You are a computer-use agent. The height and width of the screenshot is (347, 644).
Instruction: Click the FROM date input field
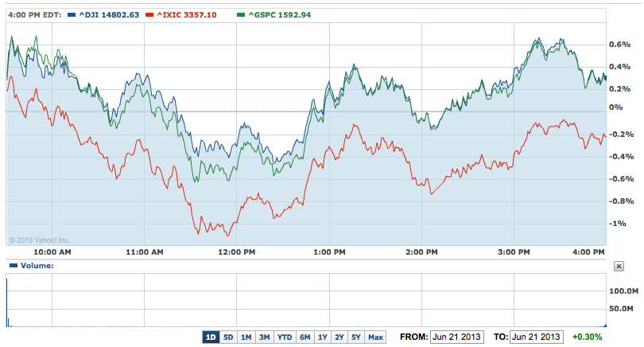456,337
